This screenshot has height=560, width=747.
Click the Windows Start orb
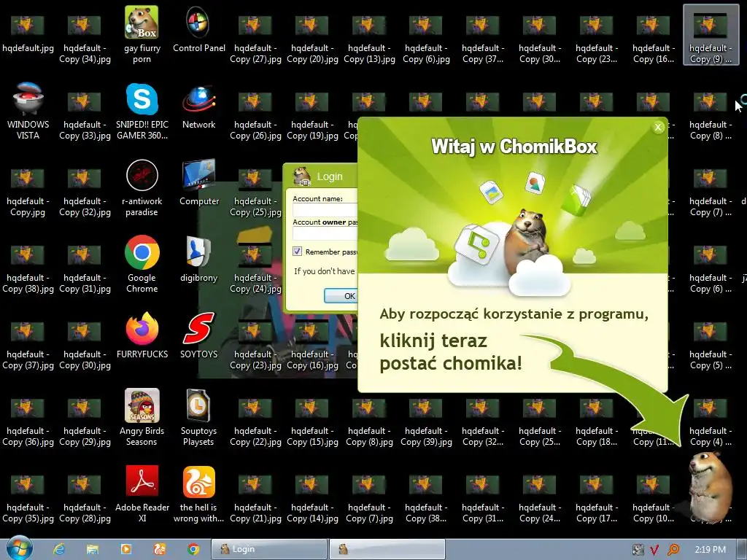19,548
